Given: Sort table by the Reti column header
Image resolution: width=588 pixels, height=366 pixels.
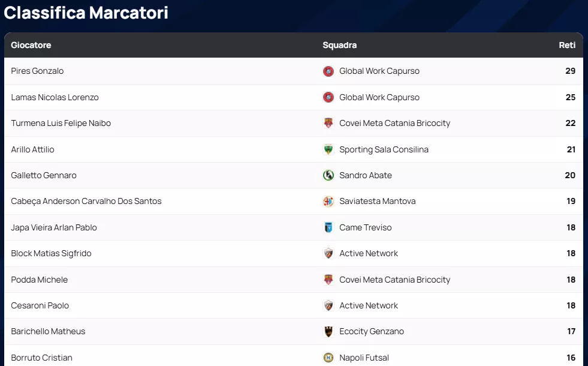Looking at the screenshot, I should click(x=567, y=45).
